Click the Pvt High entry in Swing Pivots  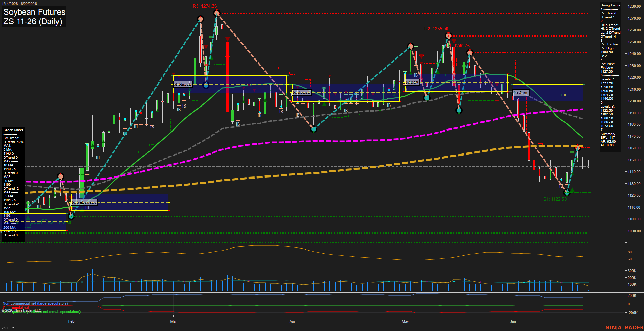606,48
